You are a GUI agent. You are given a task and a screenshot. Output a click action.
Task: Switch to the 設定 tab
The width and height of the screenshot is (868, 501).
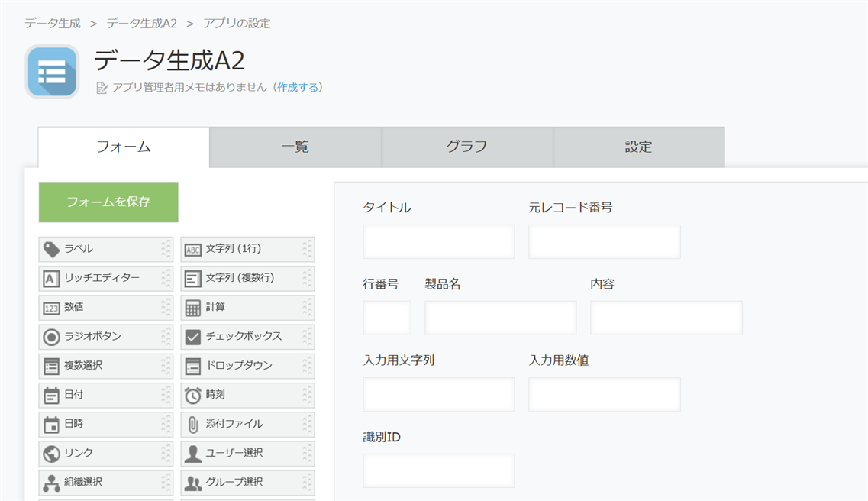click(x=639, y=147)
